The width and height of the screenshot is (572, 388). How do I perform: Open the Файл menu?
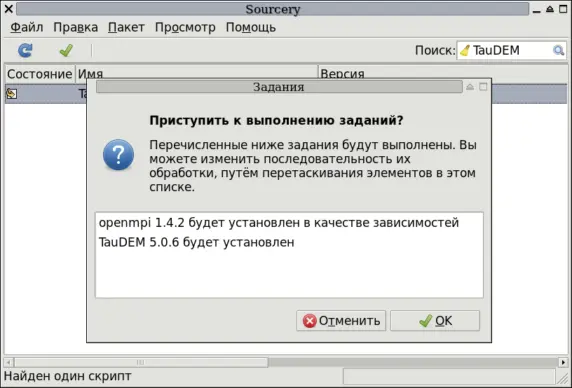(x=27, y=27)
